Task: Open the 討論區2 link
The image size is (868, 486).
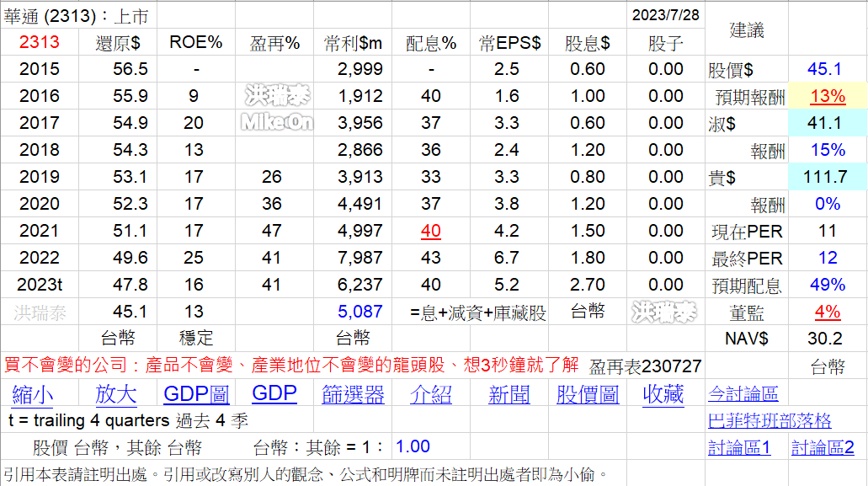Action: pos(823,447)
